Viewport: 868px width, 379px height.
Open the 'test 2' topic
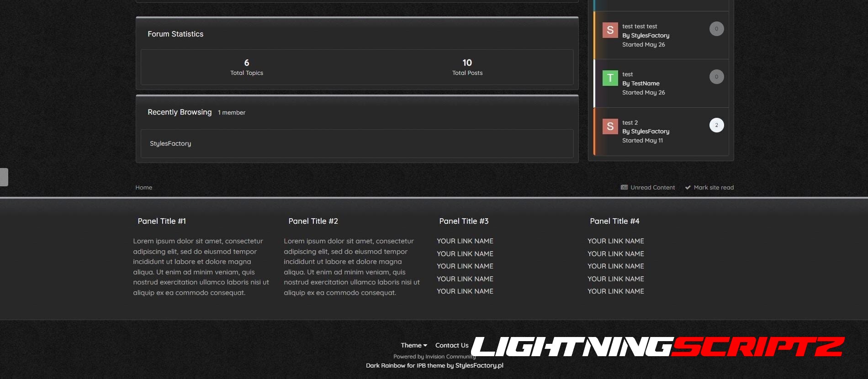[630, 122]
